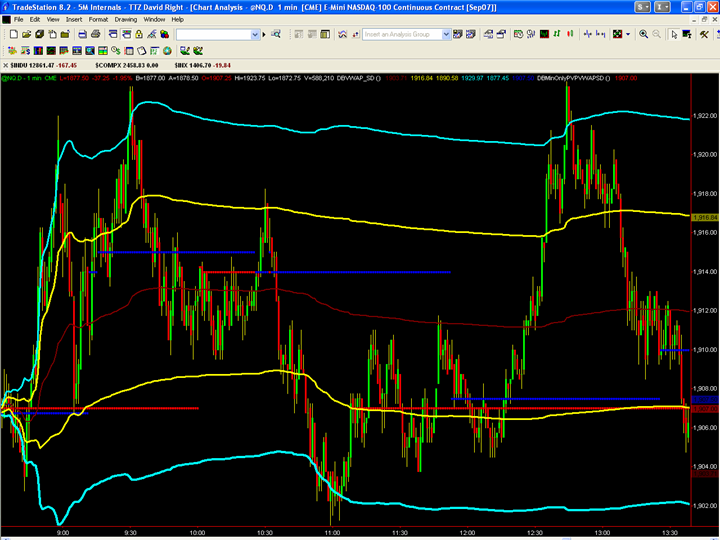Screen dimensions: 720x540
Task: Minimize the inner chart window
Action: click(x=695, y=20)
